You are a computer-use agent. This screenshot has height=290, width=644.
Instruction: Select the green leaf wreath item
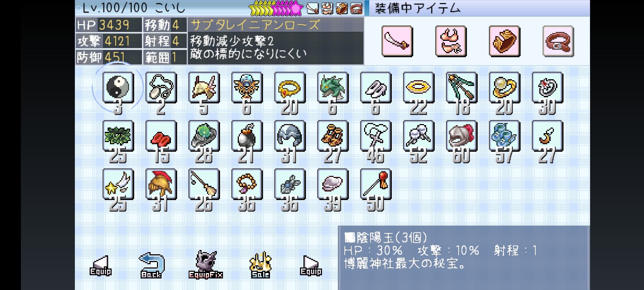click(118, 136)
